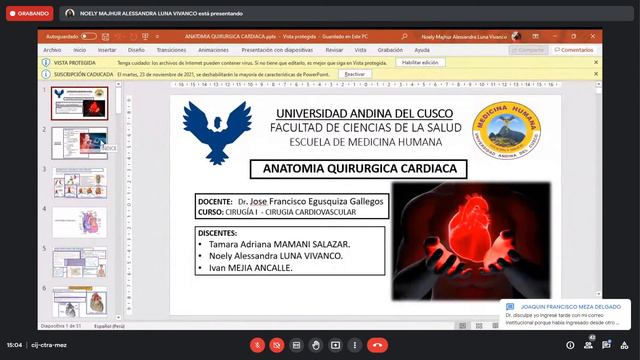
Task: Click the search magnifier in PowerPoint title bar
Action: (x=404, y=36)
